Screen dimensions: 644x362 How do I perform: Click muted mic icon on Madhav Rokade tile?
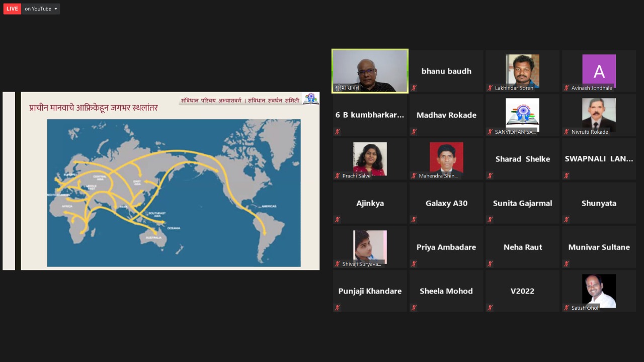click(414, 132)
